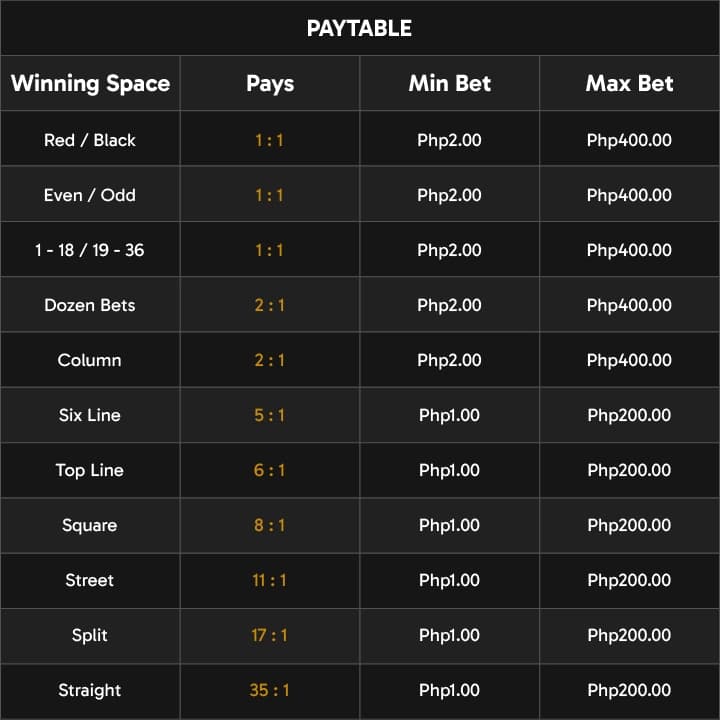Click the 17 : 1 payout value
Viewport: 720px width, 720px height.
269,635
